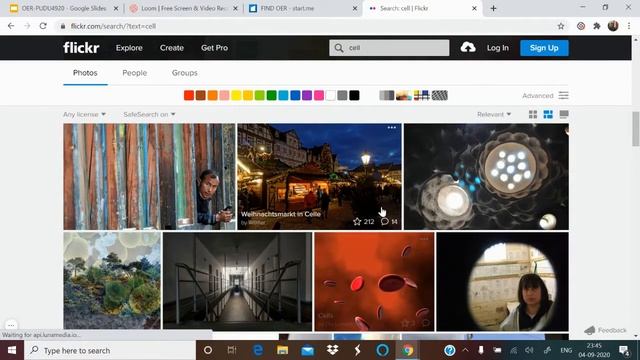Viewport: 640px width, 360px height.
Task: Select the Photos tab
Action: click(x=85, y=73)
